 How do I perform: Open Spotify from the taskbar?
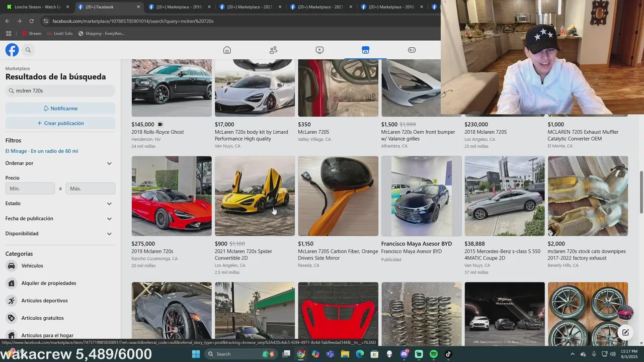[x=434, y=354]
